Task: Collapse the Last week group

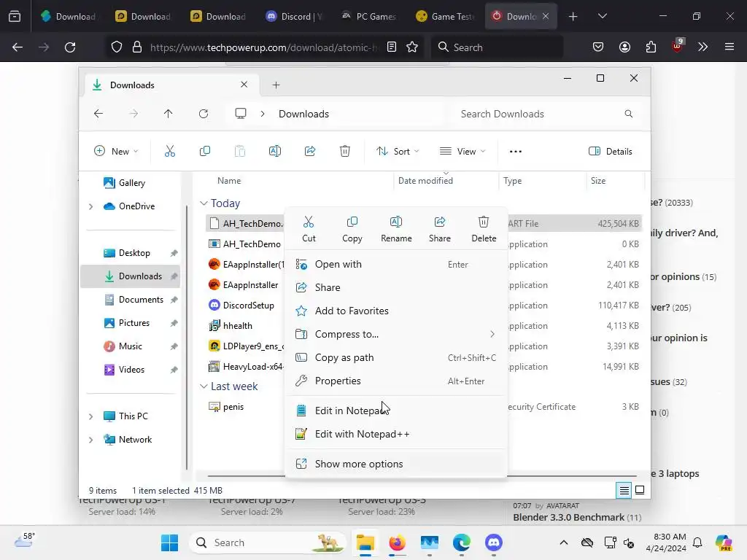Action: point(204,386)
